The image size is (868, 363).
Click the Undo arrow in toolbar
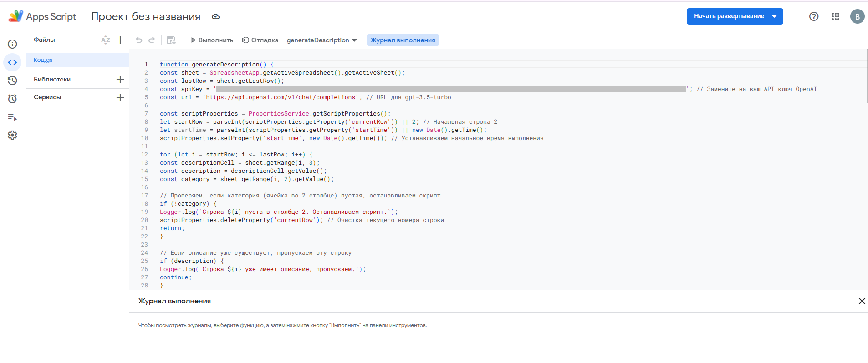[139, 40]
